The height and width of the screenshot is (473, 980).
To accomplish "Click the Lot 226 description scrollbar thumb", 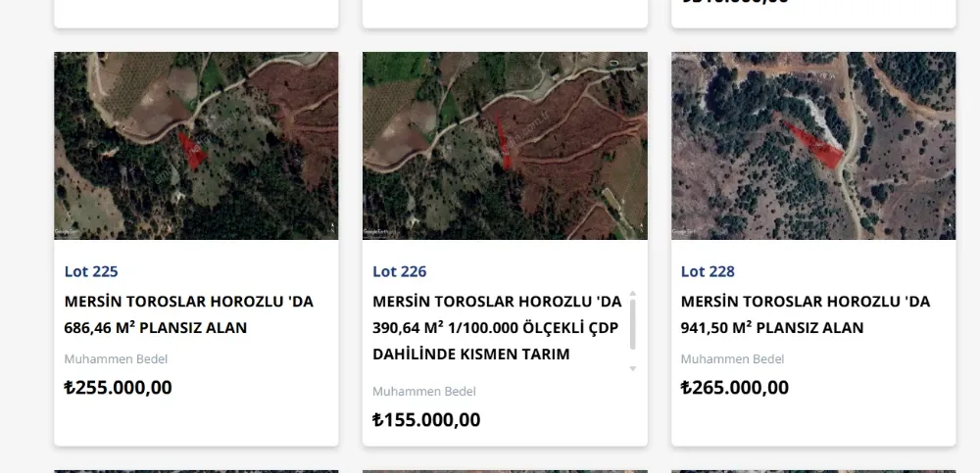I will pos(632,323).
